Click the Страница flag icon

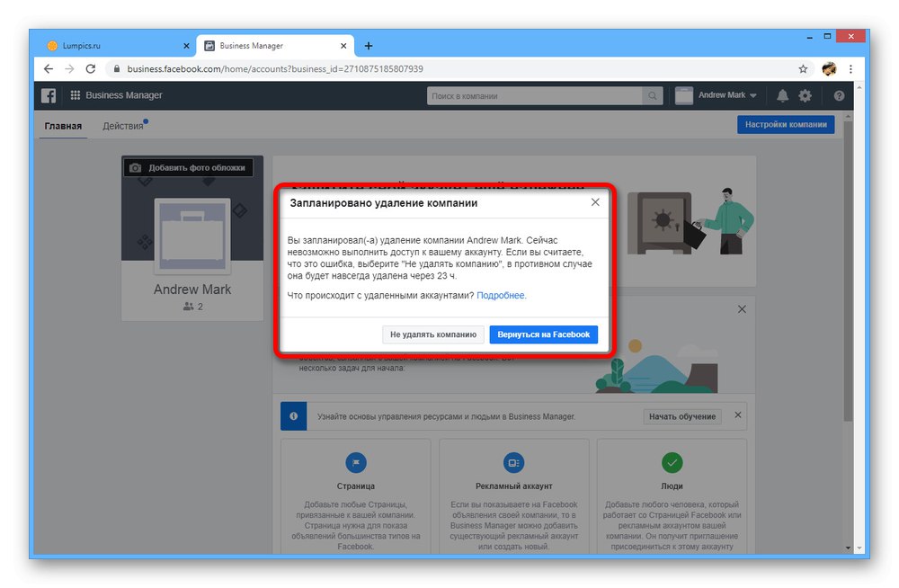pyautogui.click(x=356, y=462)
